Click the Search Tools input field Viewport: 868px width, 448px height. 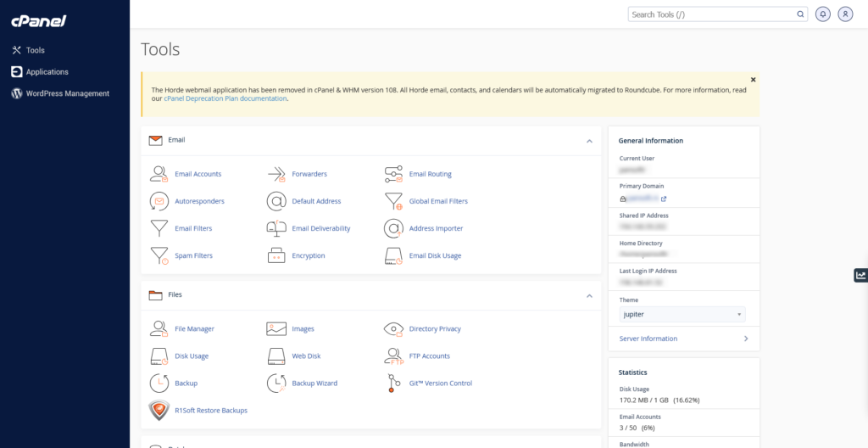(712, 14)
